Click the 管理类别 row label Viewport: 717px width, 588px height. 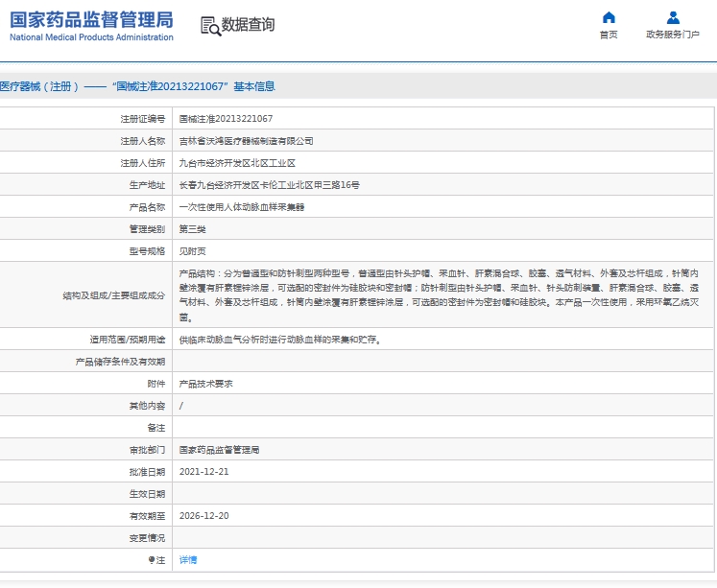(147, 229)
